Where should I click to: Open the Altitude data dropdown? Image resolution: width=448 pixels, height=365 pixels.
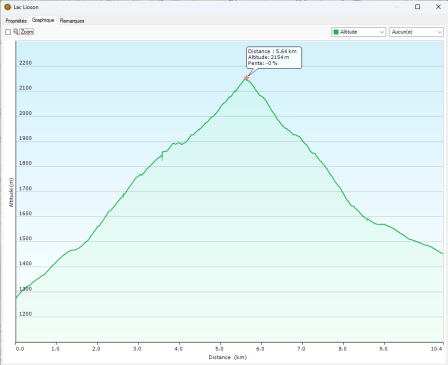[x=359, y=32]
